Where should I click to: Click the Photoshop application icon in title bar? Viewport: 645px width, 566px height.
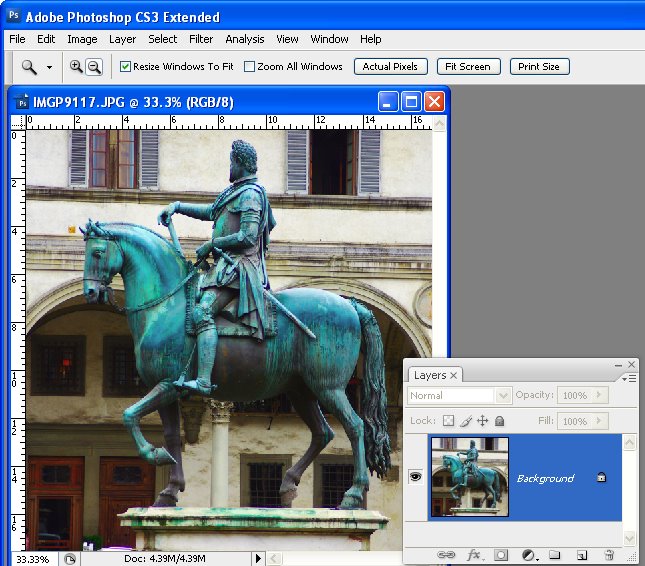(14, 16)
